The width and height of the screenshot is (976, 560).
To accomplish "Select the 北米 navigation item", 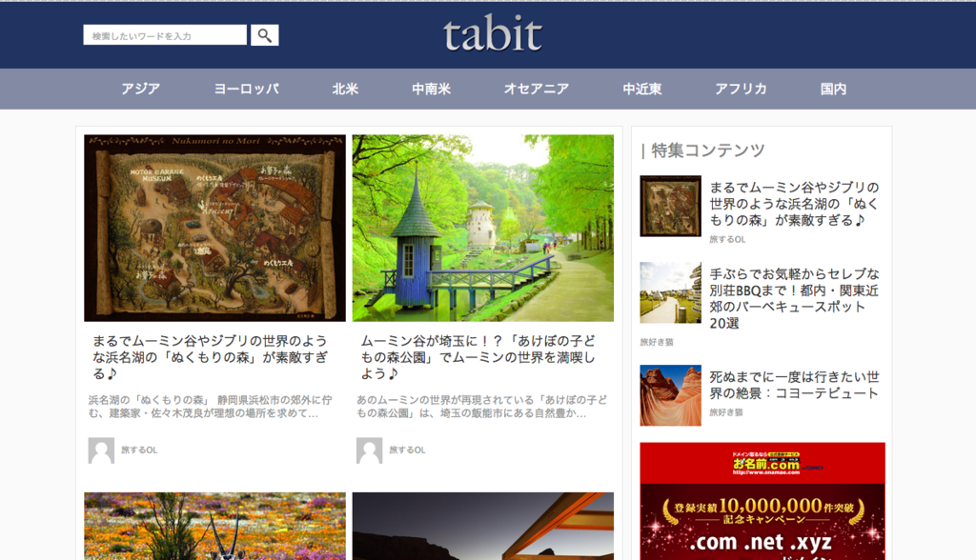I will point(345,89).
